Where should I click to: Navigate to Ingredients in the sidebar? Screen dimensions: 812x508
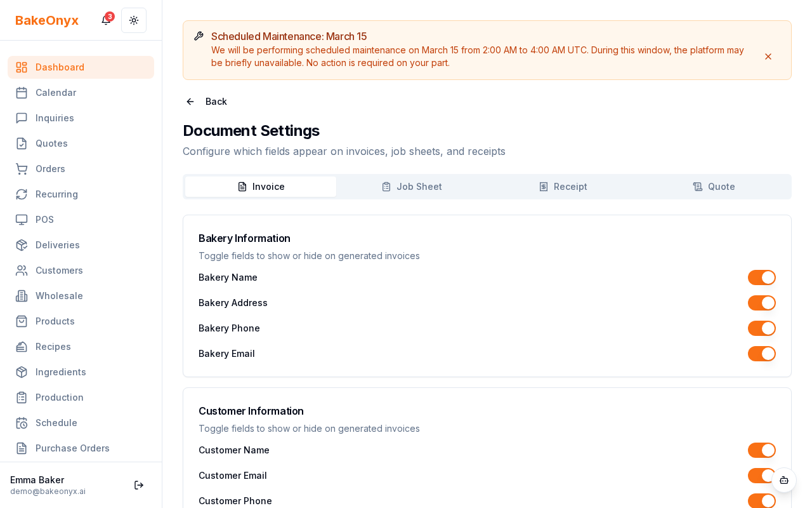[60, 372]
